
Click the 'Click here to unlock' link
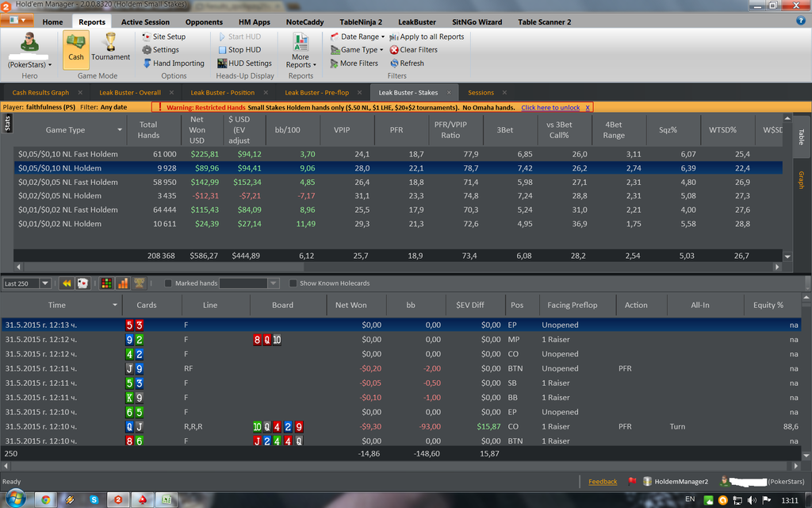tap(550, 107)
